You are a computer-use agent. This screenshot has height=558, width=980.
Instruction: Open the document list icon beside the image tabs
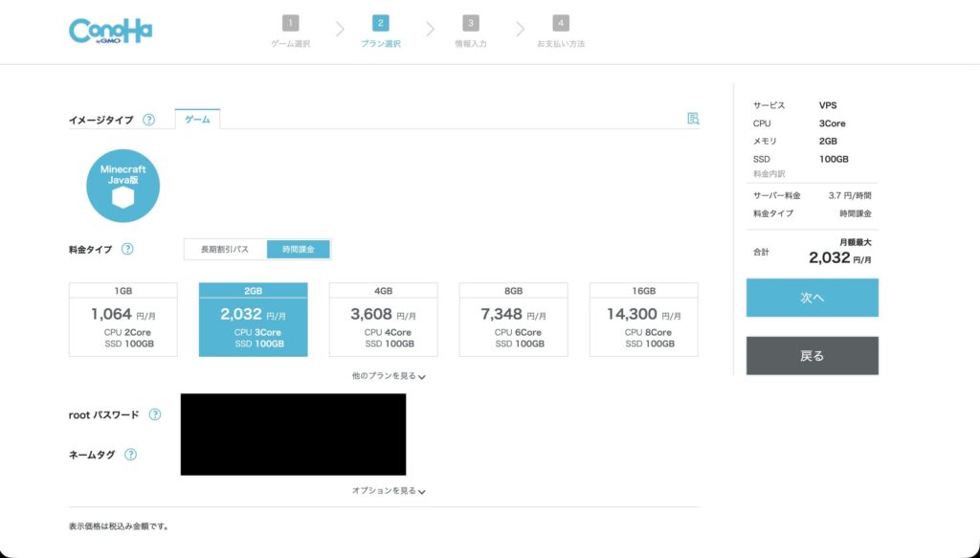point(693,119)
